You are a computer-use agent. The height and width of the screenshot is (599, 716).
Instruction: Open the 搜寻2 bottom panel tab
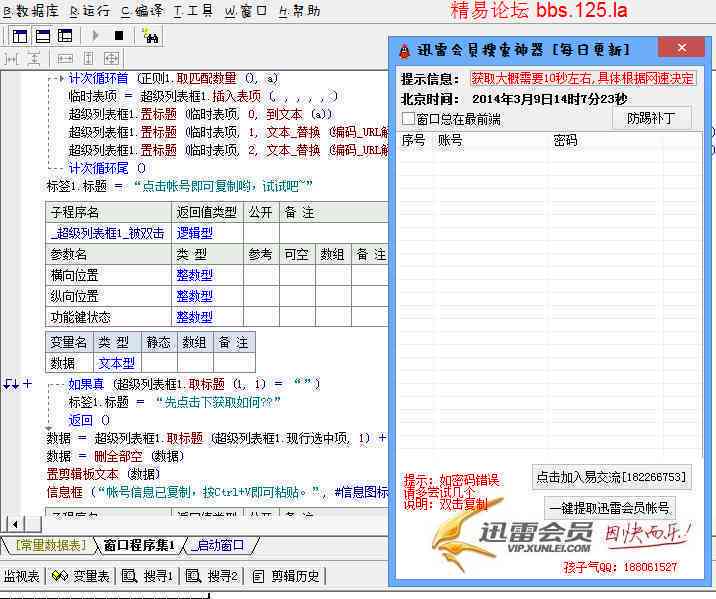(212, 576)
